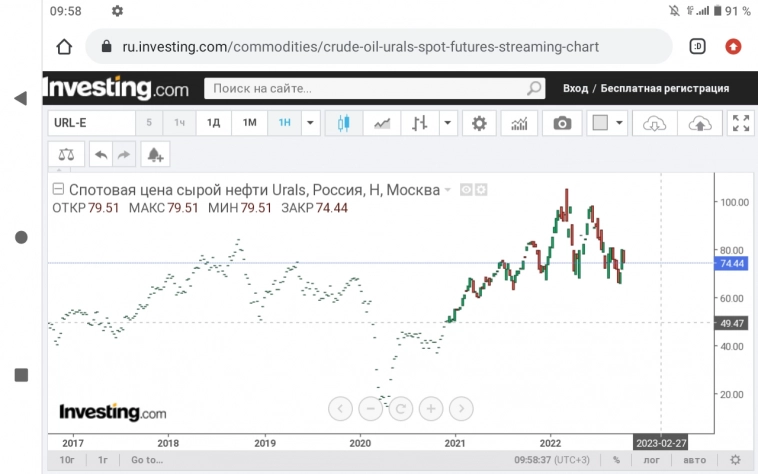
Task: Collapse the Urals chart legend
Action: (x=58, y=189)
